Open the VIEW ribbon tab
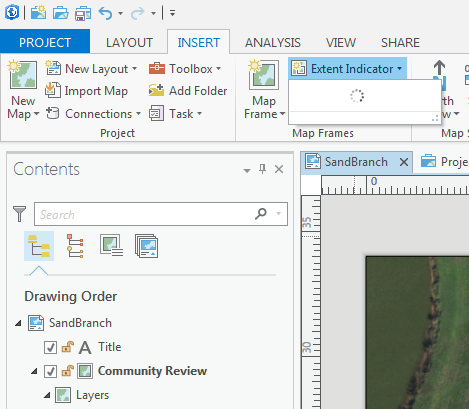The width and height of the screenshot is (469, 409). (x=341, y=43)
